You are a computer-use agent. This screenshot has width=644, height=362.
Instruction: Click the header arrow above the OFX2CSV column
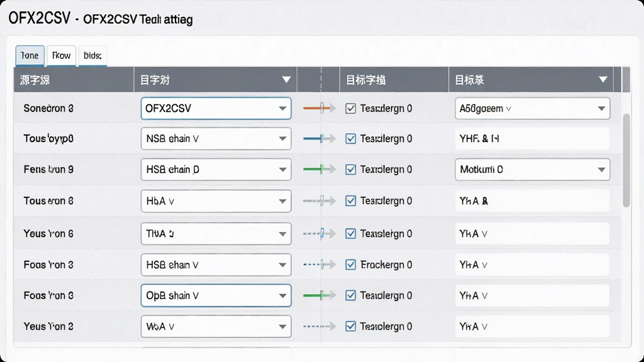click(286, 80)
